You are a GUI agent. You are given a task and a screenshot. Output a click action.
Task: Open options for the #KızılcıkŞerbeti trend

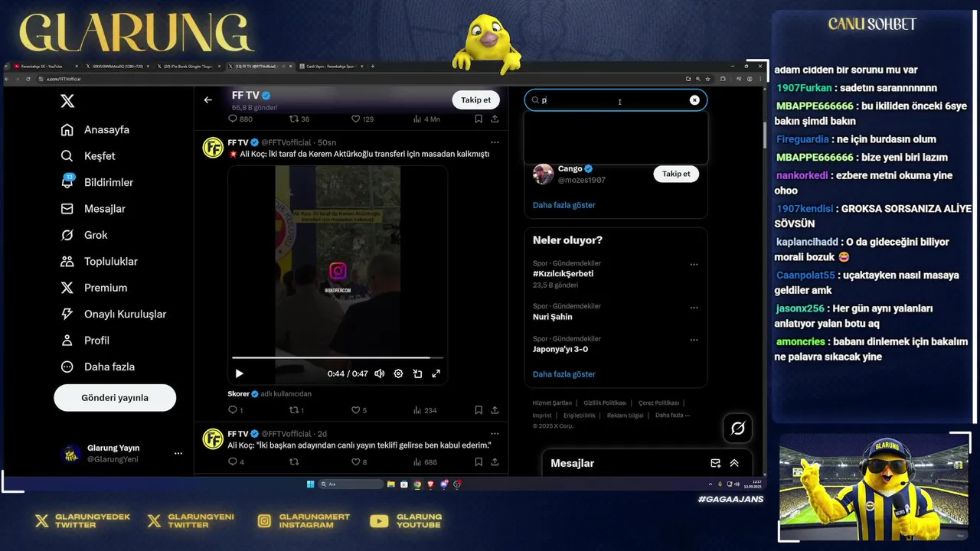(x=694, y=265)
